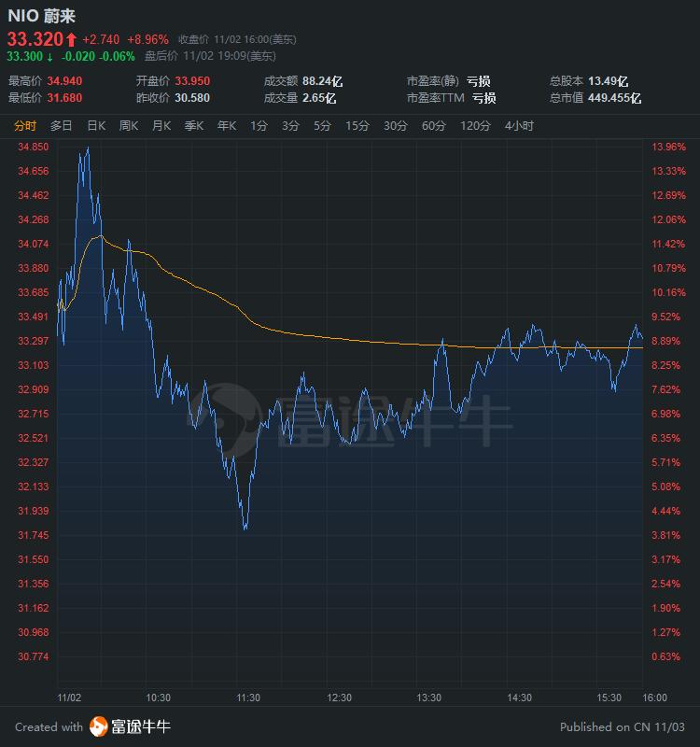Click the 11:30 time axis marker
The height and width of the screenshot is (747, 700).
tap(248, 698)
